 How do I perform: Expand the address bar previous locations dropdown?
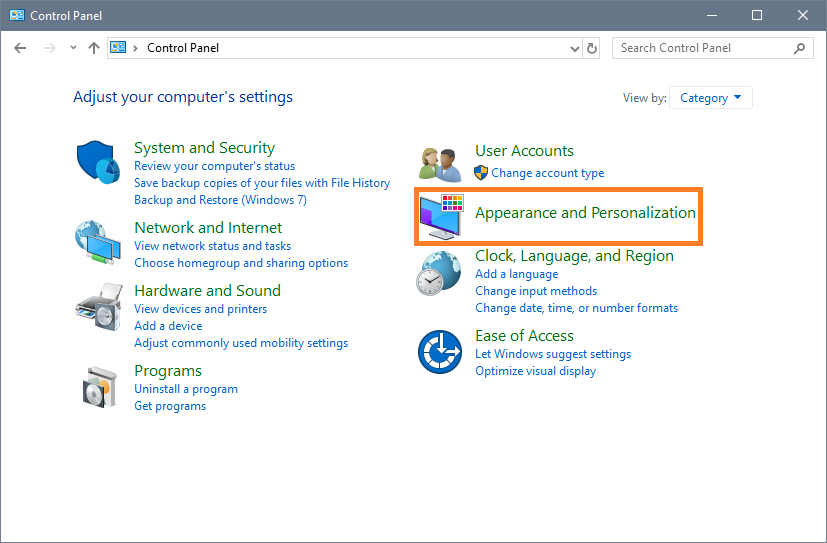point(575,49)
